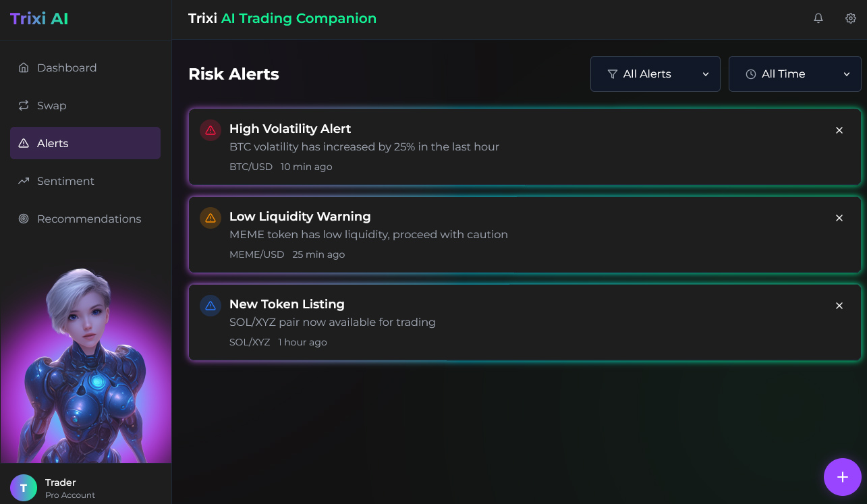Dismiss the High Volatility Alert
This screenshot has height=504, width=867.
[x=839, y=130]
